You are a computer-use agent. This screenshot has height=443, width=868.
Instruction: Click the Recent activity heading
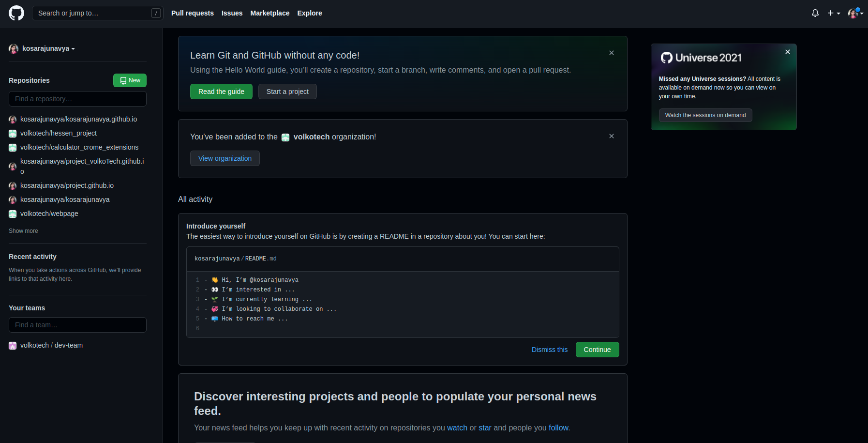pyautogui.click(x=32, y=257)
